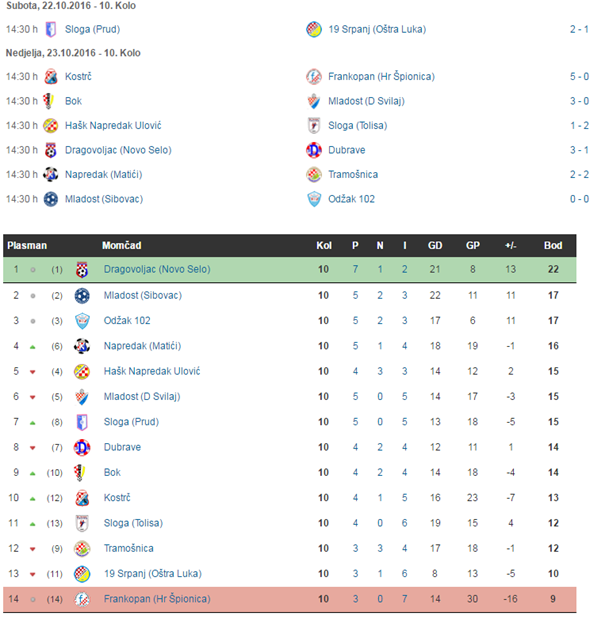Click the Tramošnica crest in the fixtures list
This screenshot has width=605, height=626.
(x=315, y=175)
